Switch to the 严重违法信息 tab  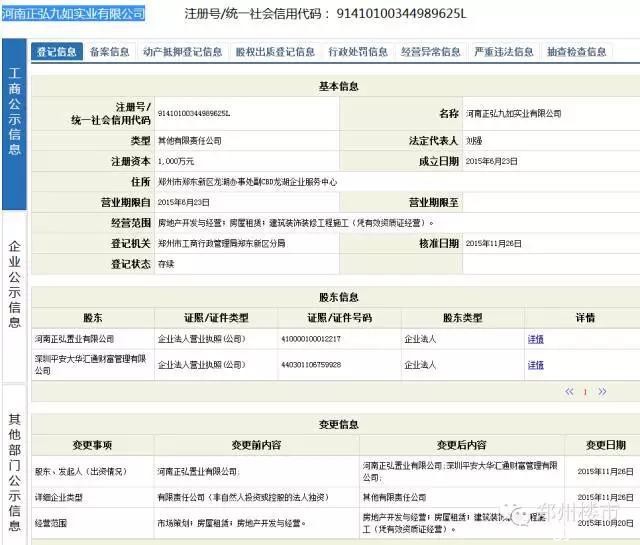[504, 51]
